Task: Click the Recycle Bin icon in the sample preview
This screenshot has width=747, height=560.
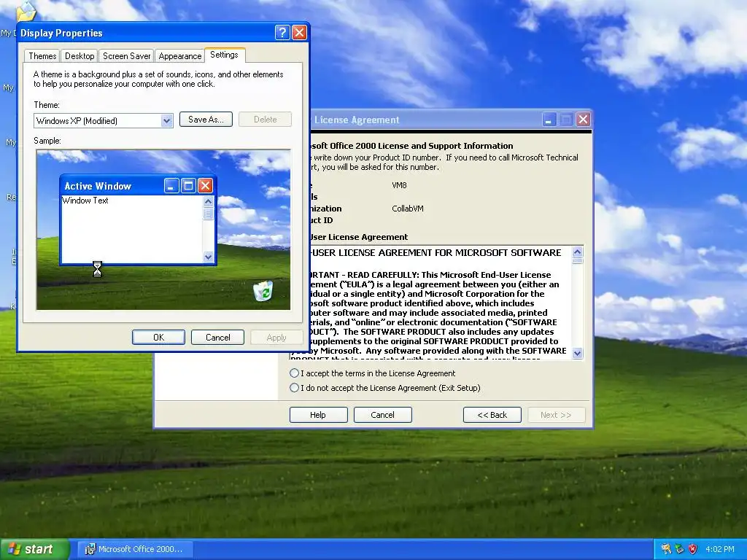Action: 263,290
